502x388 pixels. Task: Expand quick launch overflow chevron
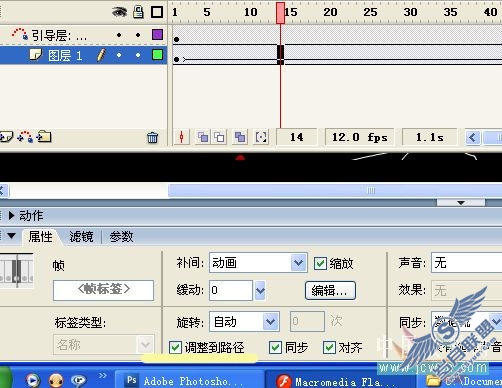click(103, 376)
